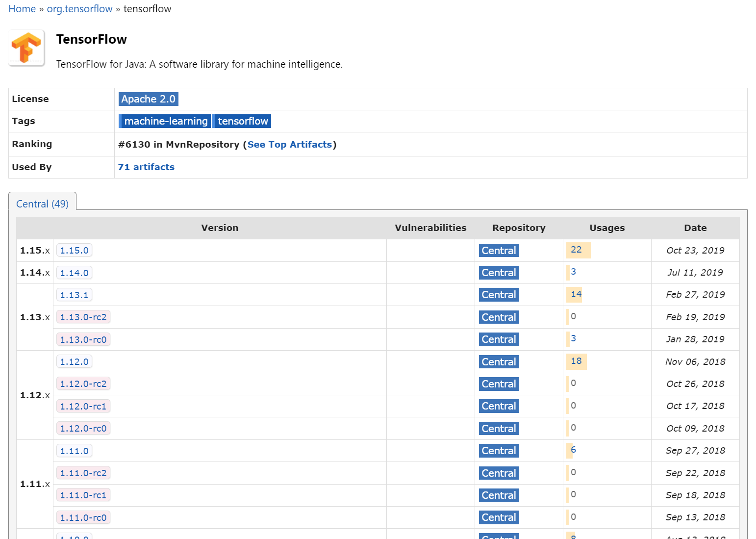
Task: Click the Usages column header
Action: tap(607, 228)
